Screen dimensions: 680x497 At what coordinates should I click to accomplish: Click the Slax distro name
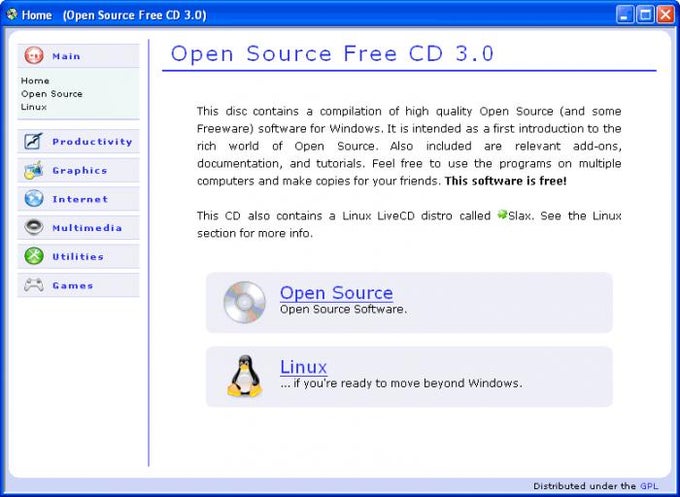(522, 216)
